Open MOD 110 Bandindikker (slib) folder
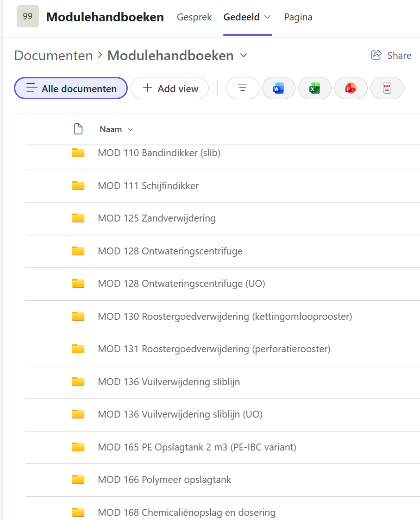420x520 pixels. pyautogui.click(x=159, y=153)
